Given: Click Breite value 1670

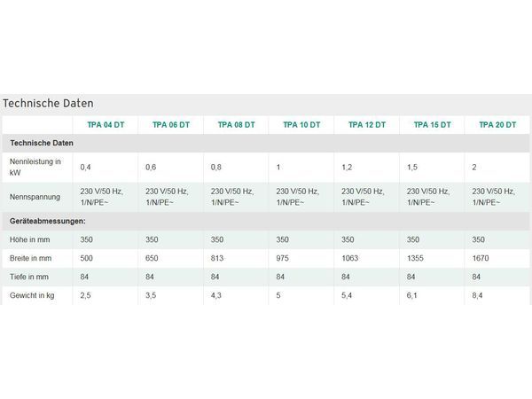Looking at the screenshot, I should click(x=481, y=258).
